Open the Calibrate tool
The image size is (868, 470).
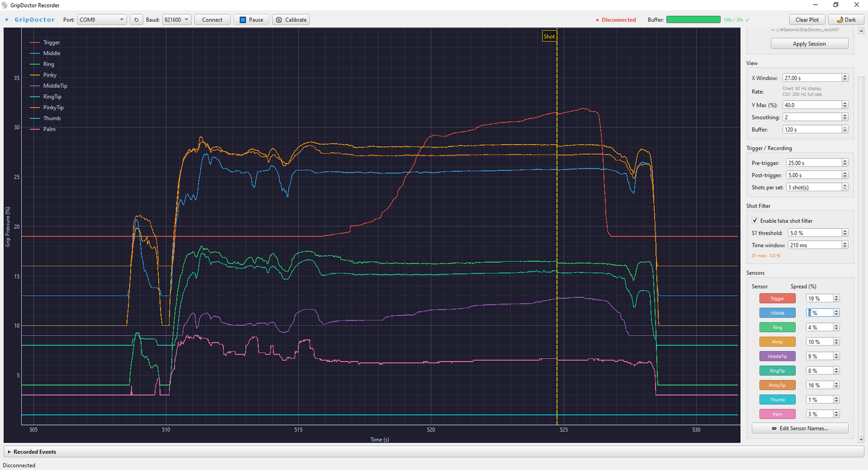(x=291, y=20)
